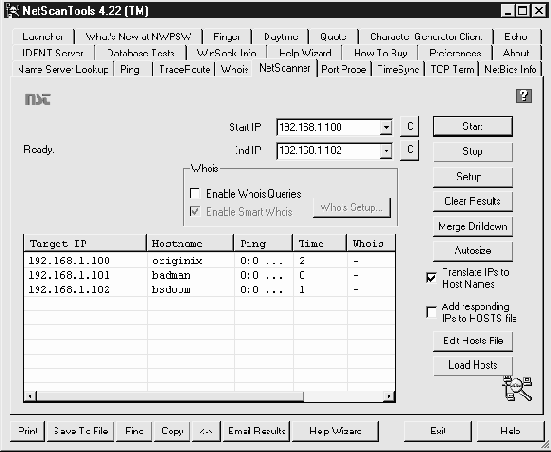
Task: Click the Hostname column header
Action: (190, 243)
